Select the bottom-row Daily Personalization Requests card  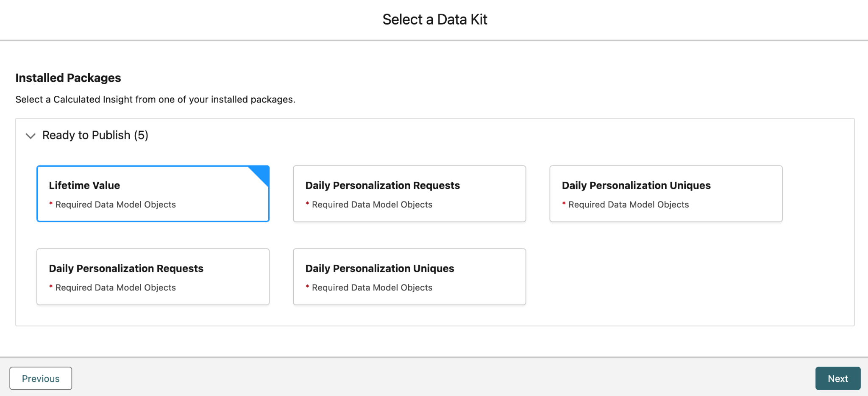[153, 277]
